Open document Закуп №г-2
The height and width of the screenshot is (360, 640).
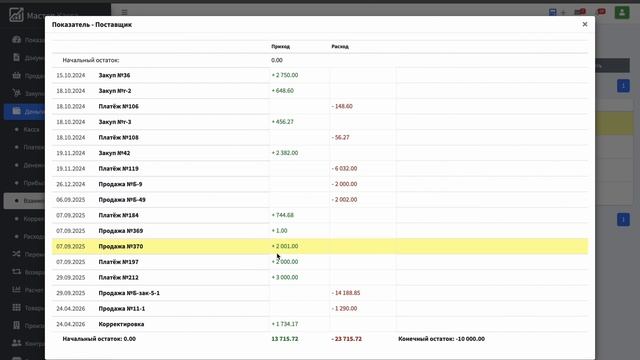pos(115,91)
